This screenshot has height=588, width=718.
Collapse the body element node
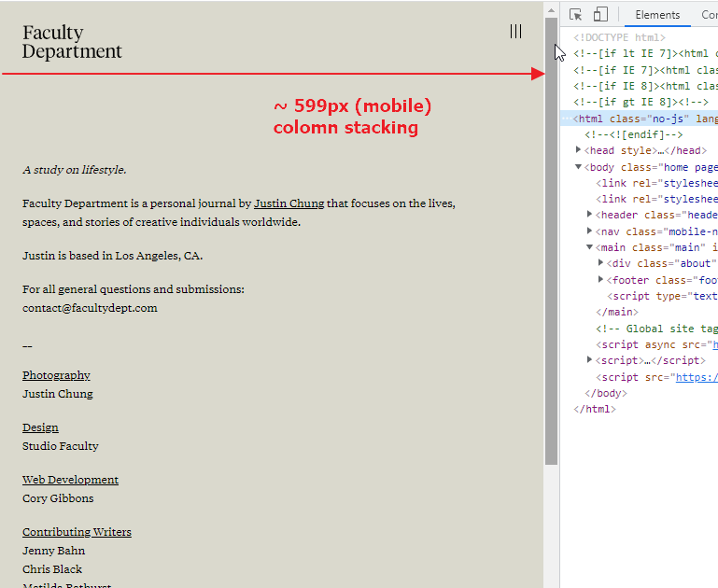pos(578,166)
